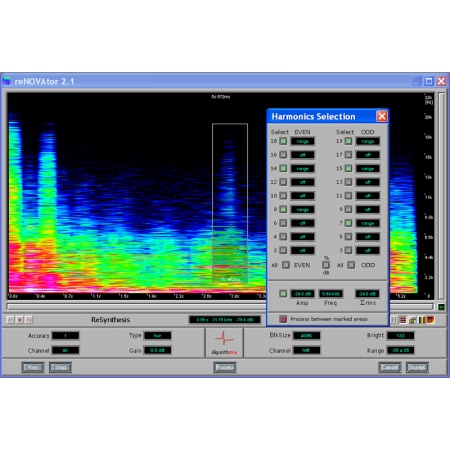Open the mode field for harmonic 16

(303, 155)
